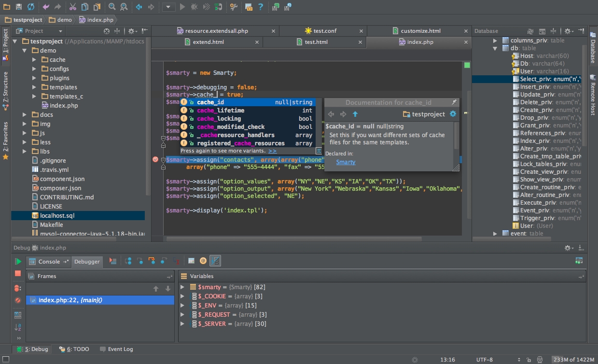This screenshot has height=364, width=598.
Task: Click the scissors Cut icon
Action: click(x=72, y=7)
